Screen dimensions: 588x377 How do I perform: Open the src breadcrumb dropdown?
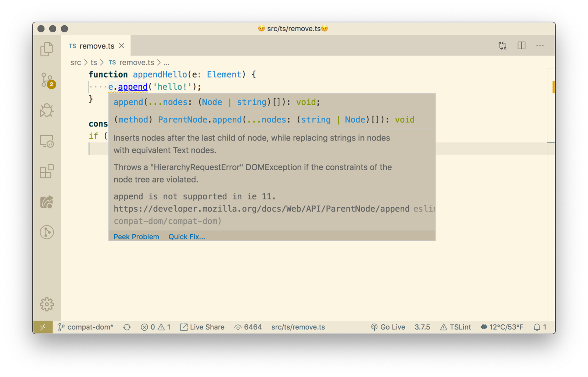click(x=75, y=63)
